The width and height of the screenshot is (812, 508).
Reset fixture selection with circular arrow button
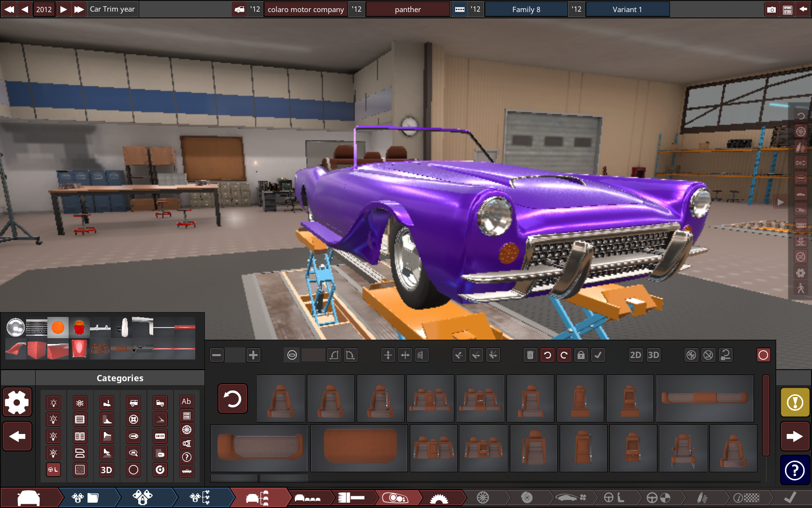click(x=232, y=399)
